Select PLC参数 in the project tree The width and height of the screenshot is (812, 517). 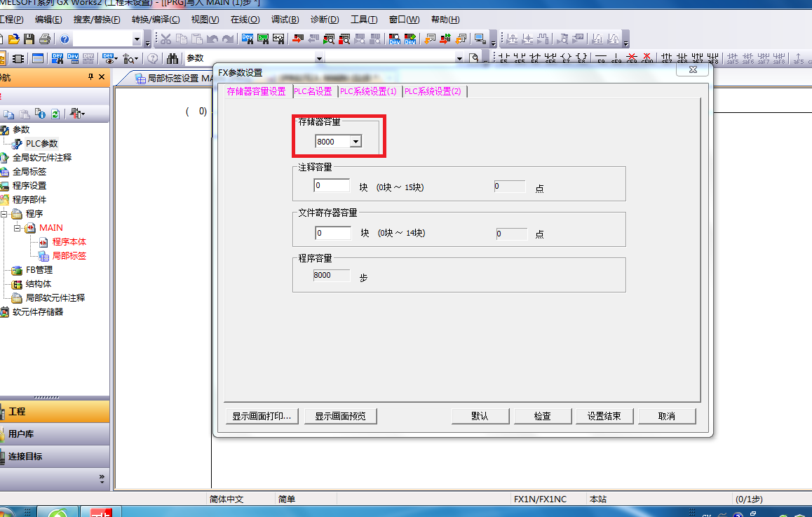coord(41,144)
